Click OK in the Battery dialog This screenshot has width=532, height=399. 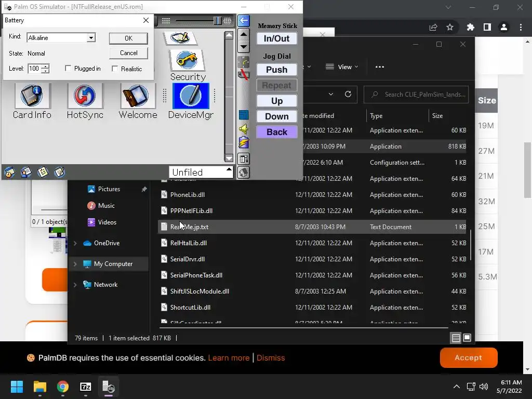tap(128, 38)
